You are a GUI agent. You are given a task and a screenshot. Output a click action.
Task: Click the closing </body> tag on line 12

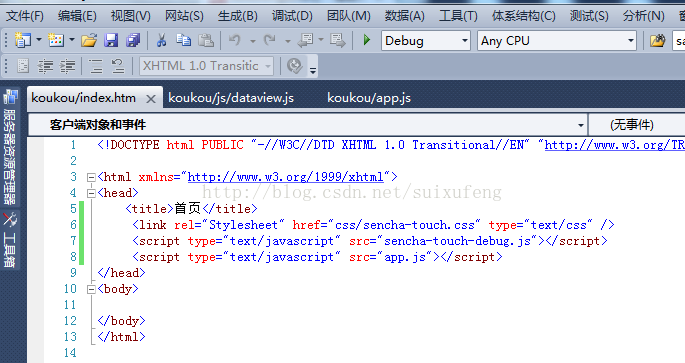(x=121, y=321)
